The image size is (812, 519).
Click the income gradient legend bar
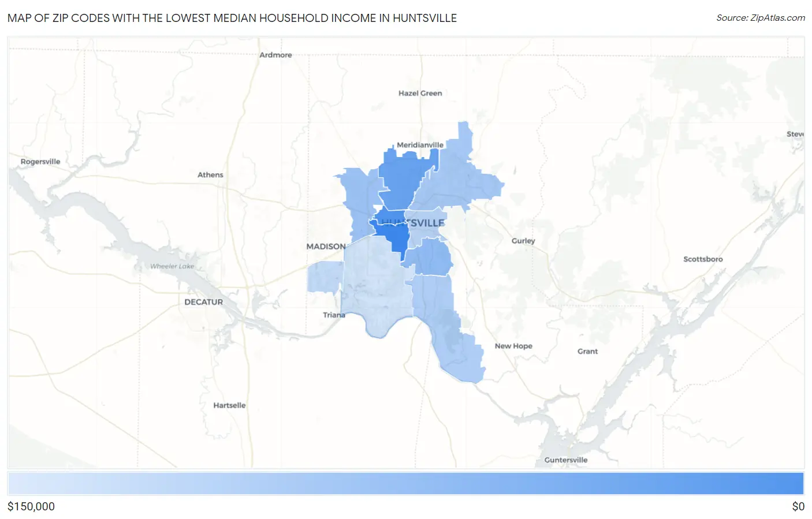click(406, 484)
